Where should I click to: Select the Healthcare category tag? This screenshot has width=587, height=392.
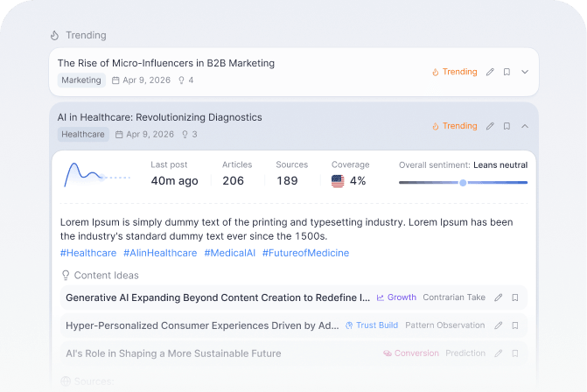point(83,135)
